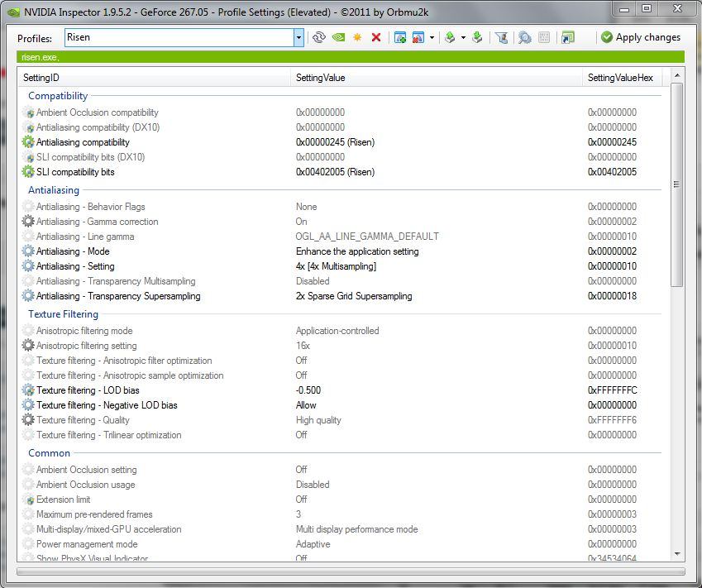Image resolution: width=702 pixels, height=588 pixels.
Task: Click the scrollbar up arrow
Action: [x=676, y=75]
